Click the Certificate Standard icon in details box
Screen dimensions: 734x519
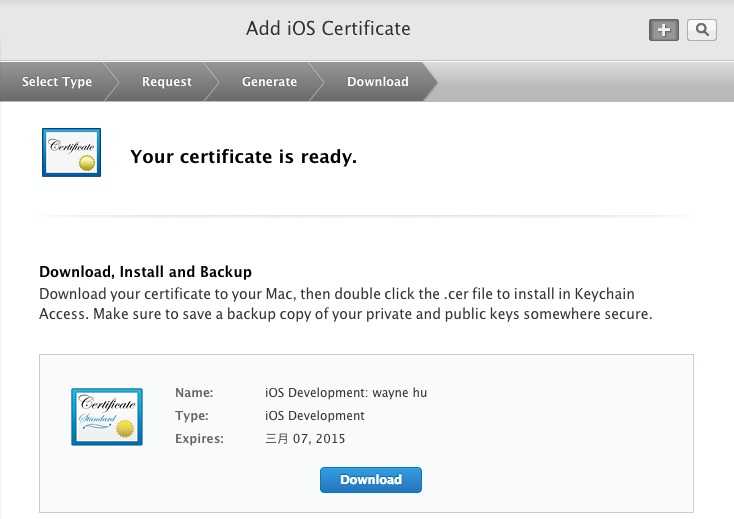pyautogui.click(x=107, y=416)
